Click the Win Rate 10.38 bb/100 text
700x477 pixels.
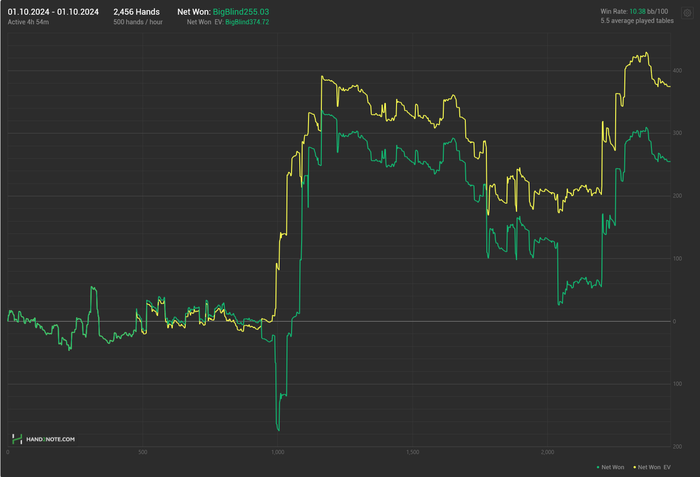click(x=634, y=12)
